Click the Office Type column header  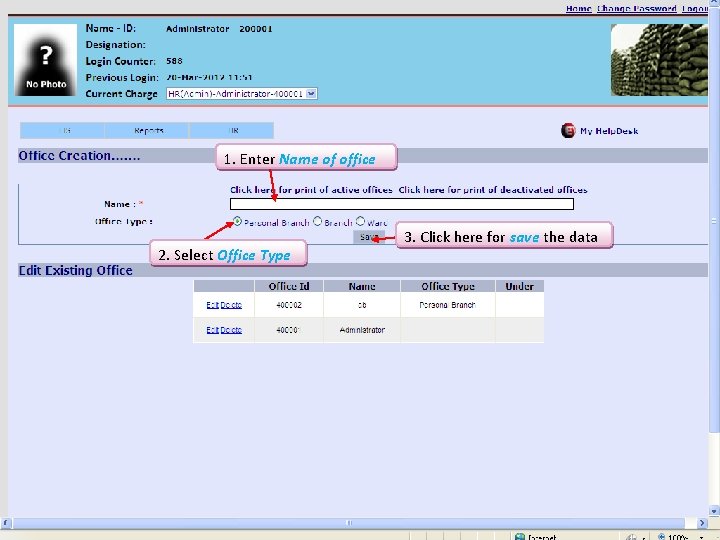(448, 287)
